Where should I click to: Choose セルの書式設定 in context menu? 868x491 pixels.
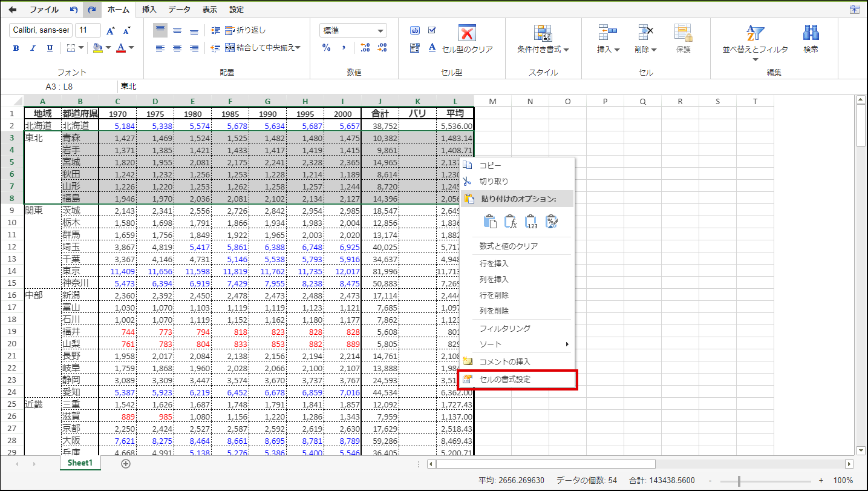(x=516, y=380)
